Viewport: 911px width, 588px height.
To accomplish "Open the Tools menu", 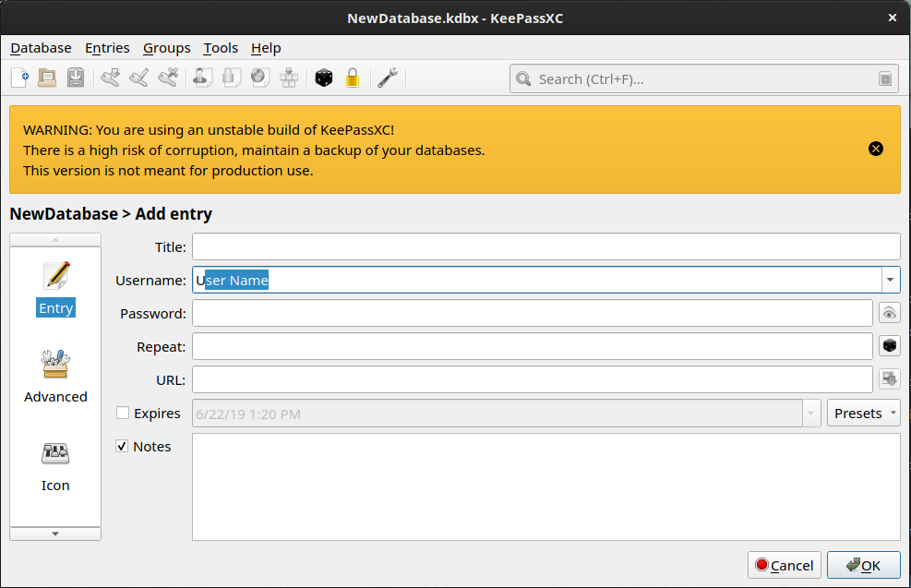I will (x=221, y=48).
